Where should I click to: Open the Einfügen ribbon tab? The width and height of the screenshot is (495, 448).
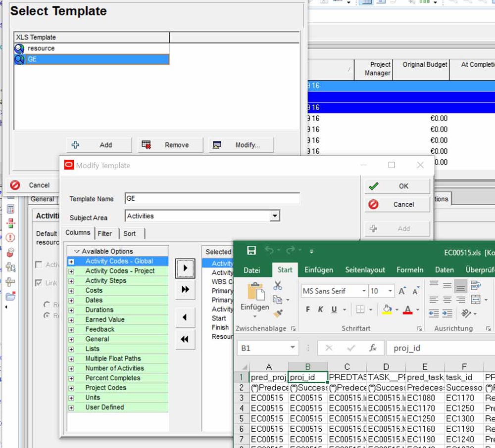(x=319, y=270)
